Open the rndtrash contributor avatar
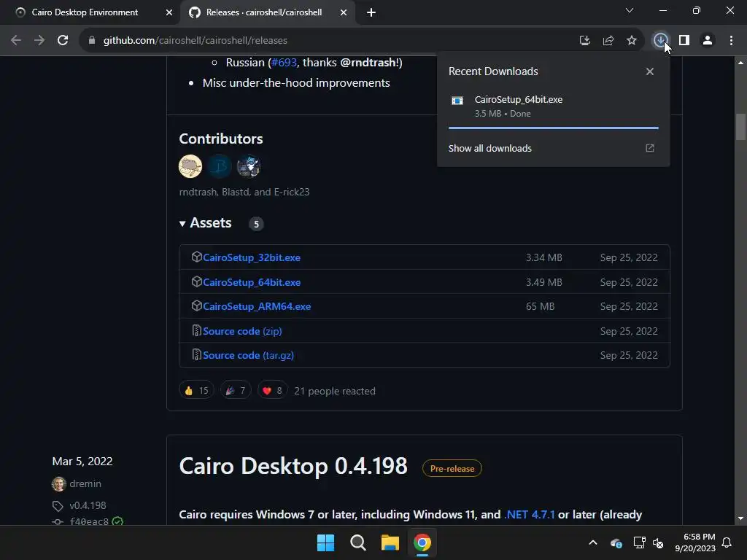Viewport: 747px width, 560px height. (190, 166)
